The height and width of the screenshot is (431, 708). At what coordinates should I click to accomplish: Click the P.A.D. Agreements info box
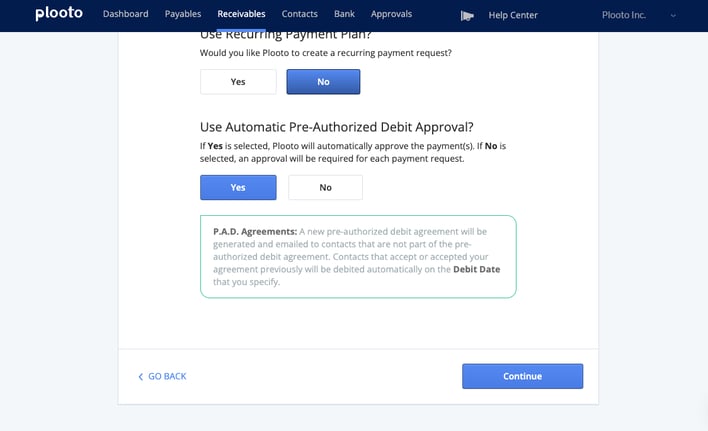click(x=358, y=256)
